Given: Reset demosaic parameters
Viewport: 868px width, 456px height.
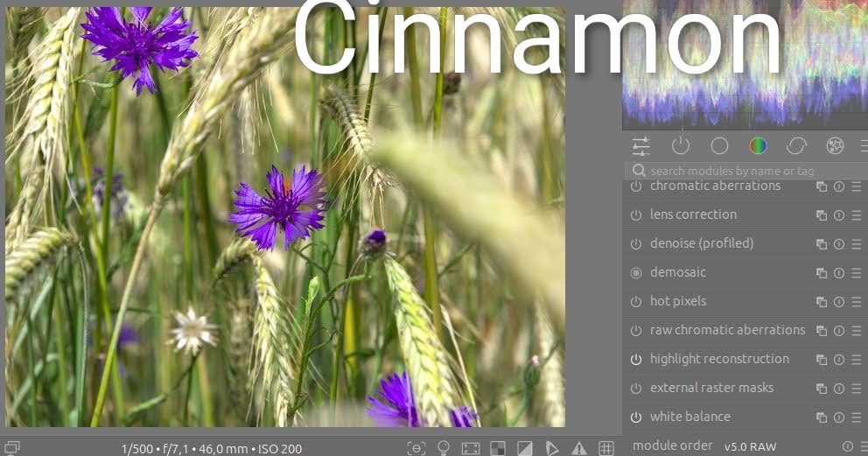Looking at the screenshot, I should click(839, 273).
